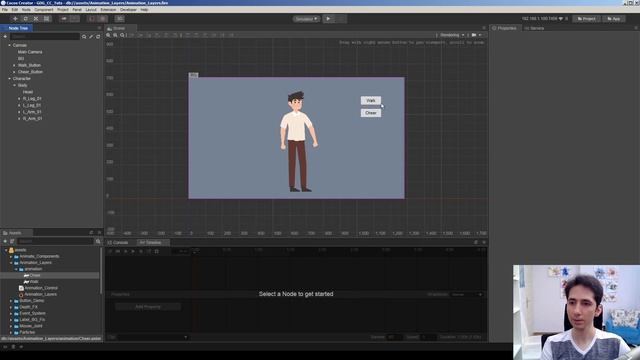The image size is (640, 360).
Task: Click the Assets search magnifier icon
Action: pyautogui.click(x=98, y=241)
